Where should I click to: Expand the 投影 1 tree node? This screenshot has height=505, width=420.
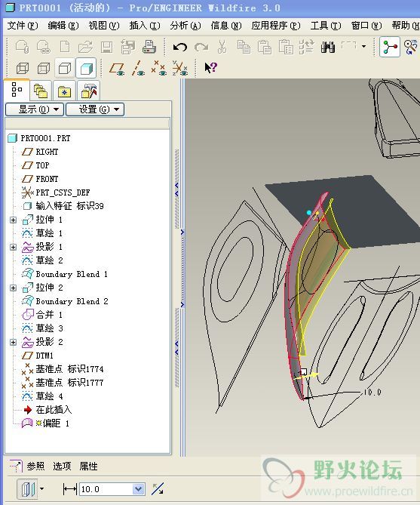tap(13, 247)
